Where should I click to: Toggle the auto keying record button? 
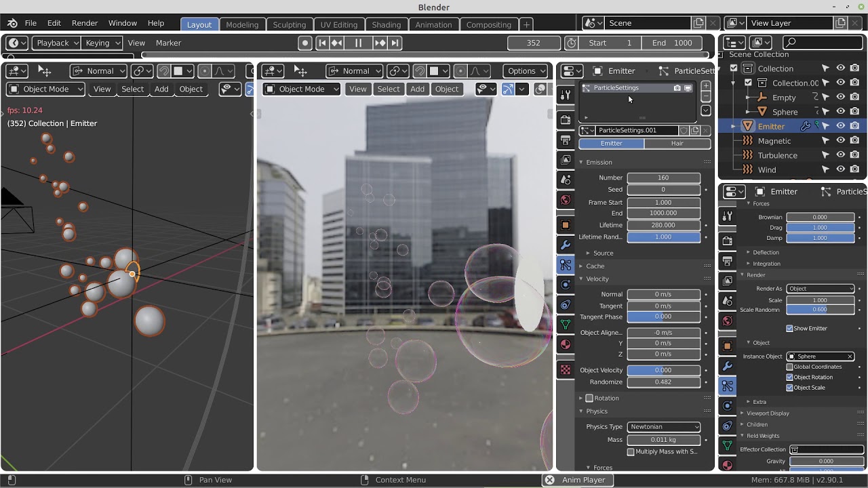(305, 43)
